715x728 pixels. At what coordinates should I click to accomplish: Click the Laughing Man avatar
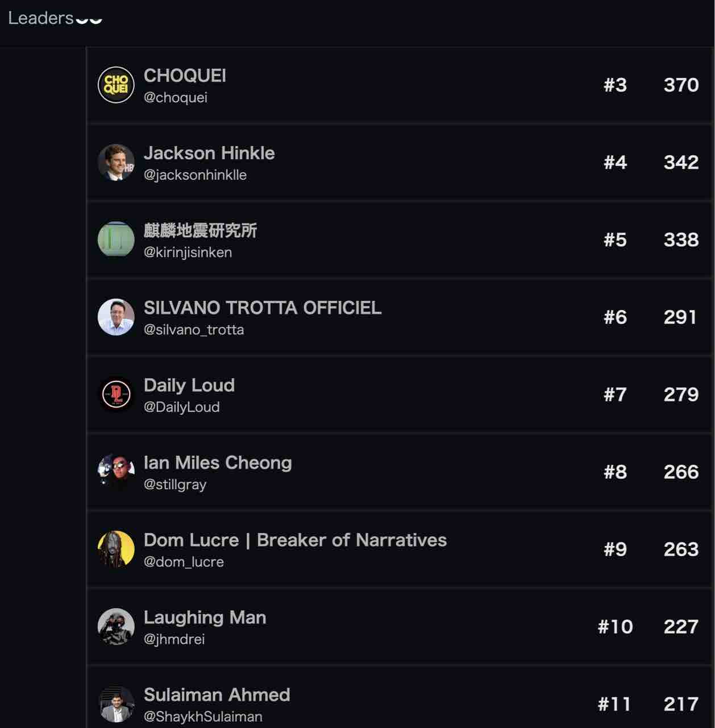[116, 626]
